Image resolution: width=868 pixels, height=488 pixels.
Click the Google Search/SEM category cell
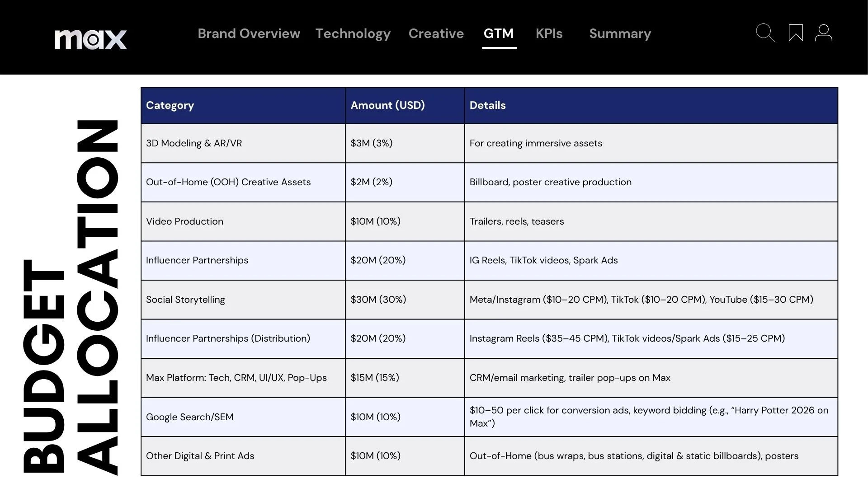[189, 417]
